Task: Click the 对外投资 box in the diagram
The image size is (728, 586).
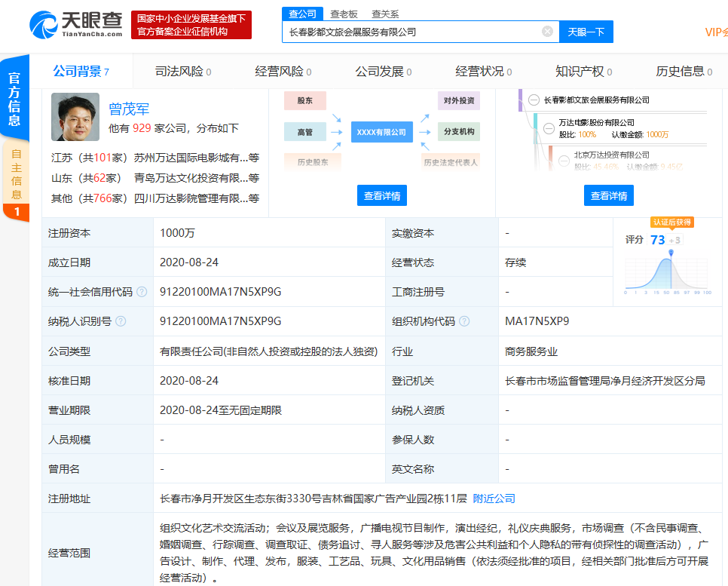Action: [x=459, y=100]
